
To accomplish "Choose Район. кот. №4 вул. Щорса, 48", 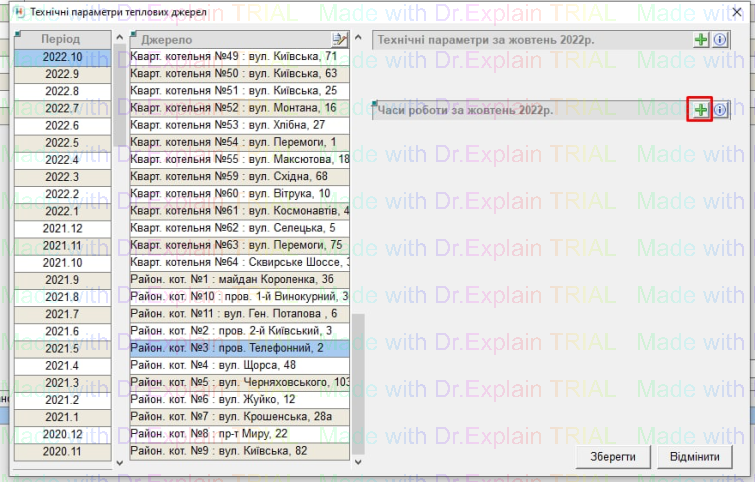I will 238,364.
